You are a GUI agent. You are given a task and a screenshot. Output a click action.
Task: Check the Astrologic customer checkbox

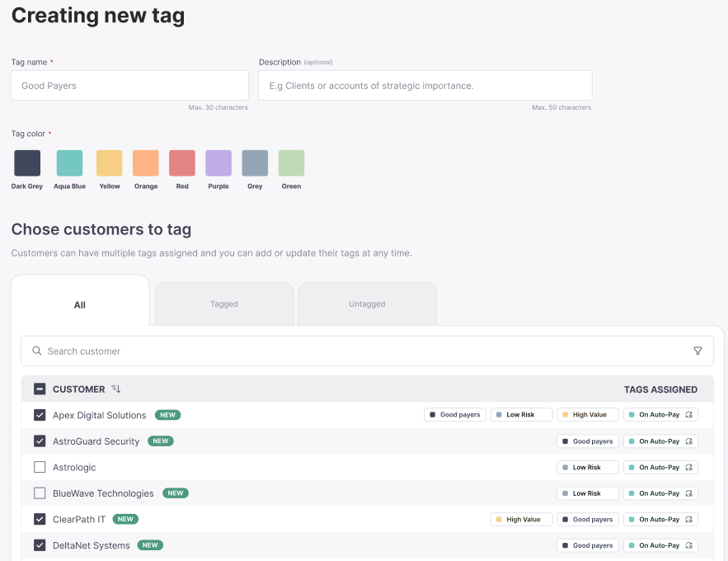(x=40, y=467)
